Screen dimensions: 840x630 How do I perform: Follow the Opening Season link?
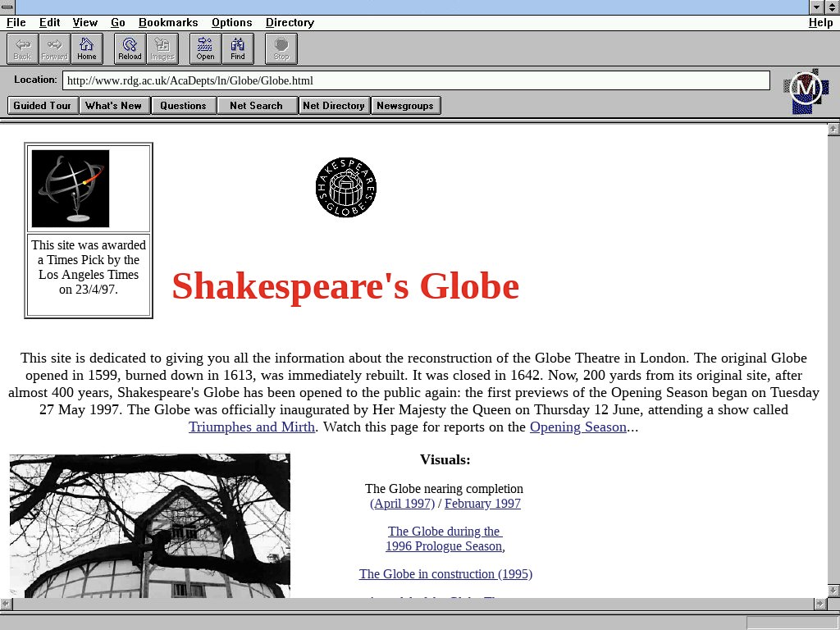[577, 427]
